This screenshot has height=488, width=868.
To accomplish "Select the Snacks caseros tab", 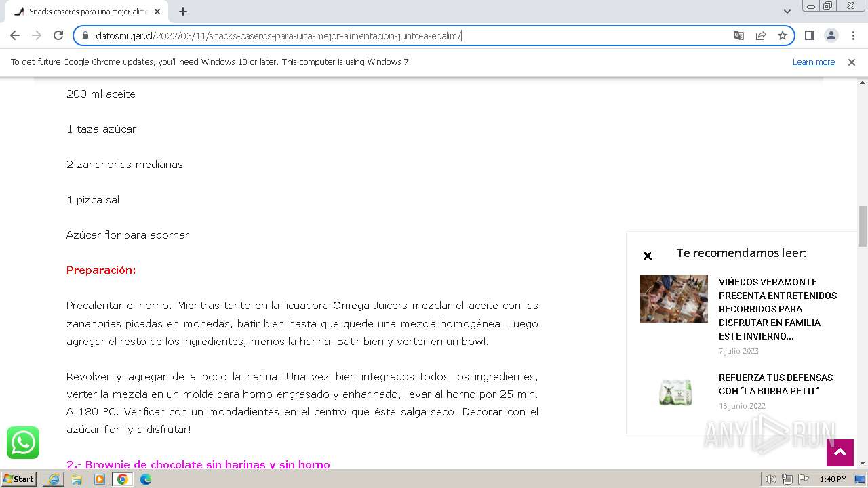I will [x=87, y=12].
